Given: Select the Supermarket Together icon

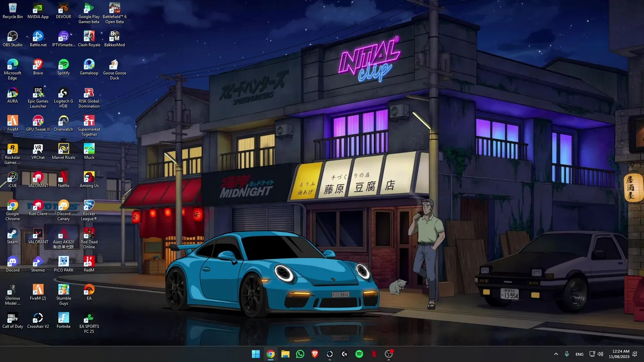Looking at the screenshot, I should [89, 126].
